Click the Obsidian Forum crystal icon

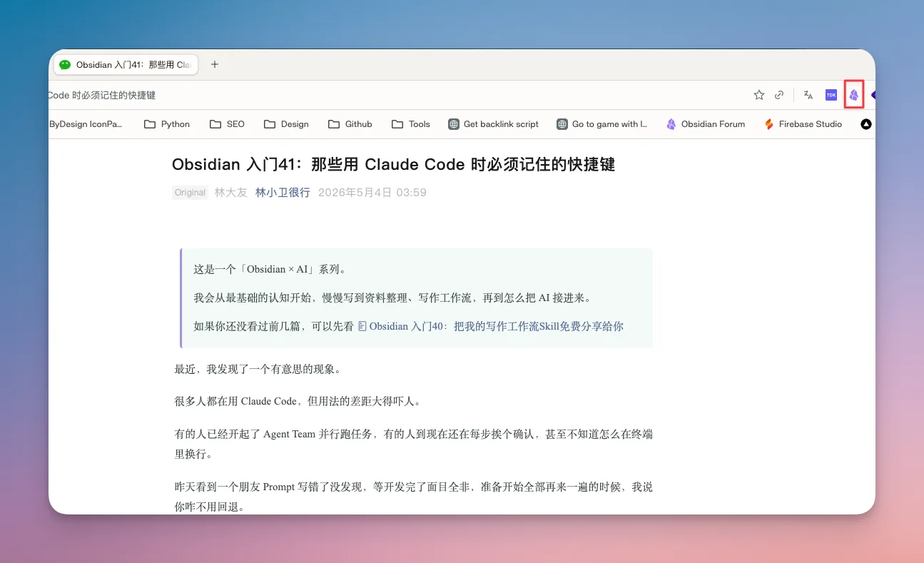(x=671, y=124)
